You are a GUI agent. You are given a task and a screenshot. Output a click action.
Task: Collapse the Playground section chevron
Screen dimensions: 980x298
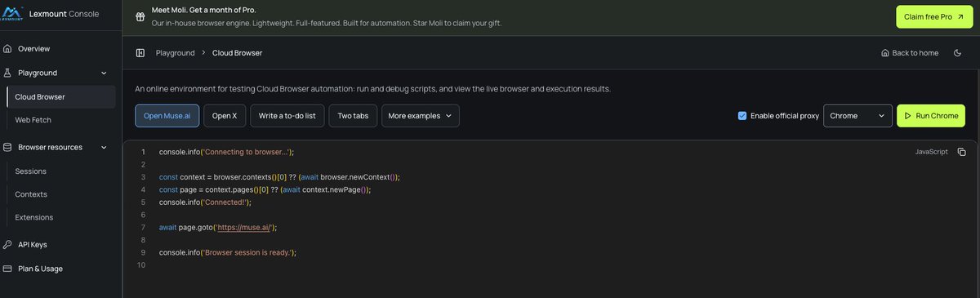pos(104,73)
